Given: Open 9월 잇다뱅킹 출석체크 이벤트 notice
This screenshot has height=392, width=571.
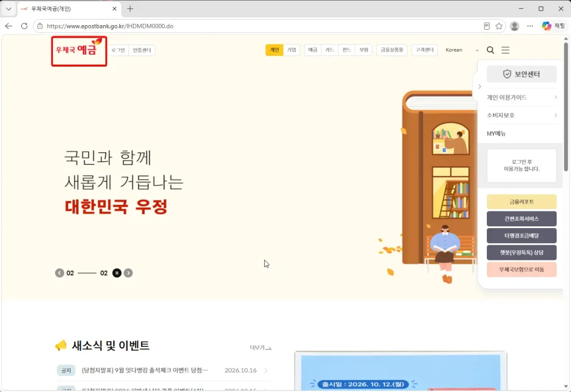Looking at the screenshot, I should [145, 370].
